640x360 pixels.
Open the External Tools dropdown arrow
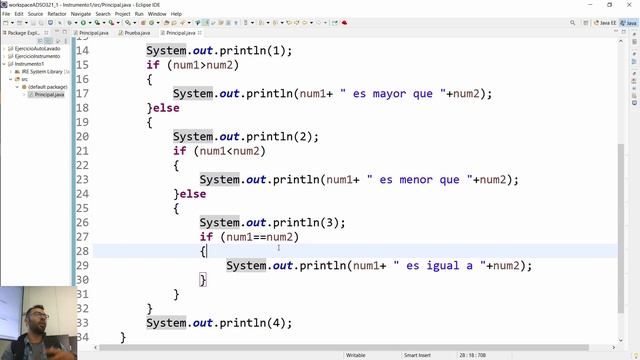pyautogui.click(x=118, y=23)
